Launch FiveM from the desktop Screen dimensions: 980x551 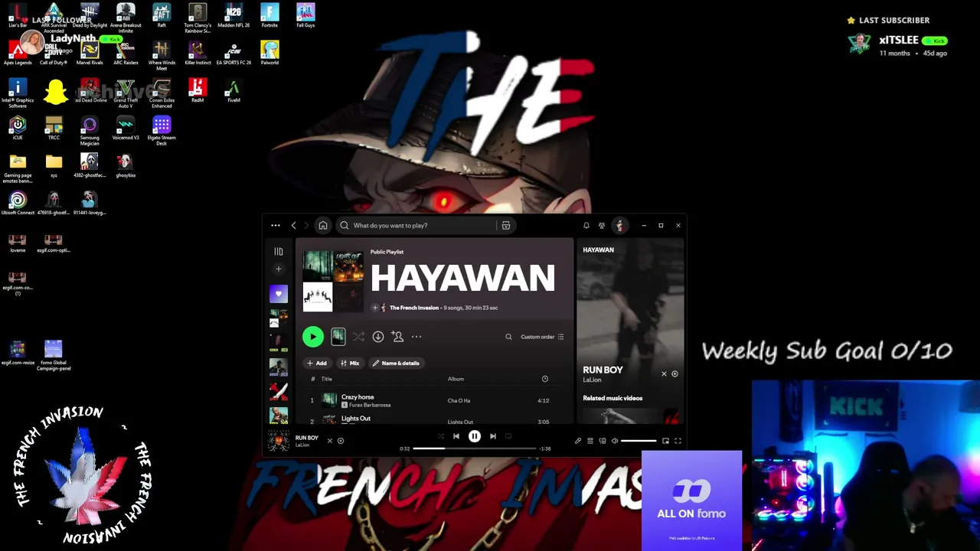point(234,91)
